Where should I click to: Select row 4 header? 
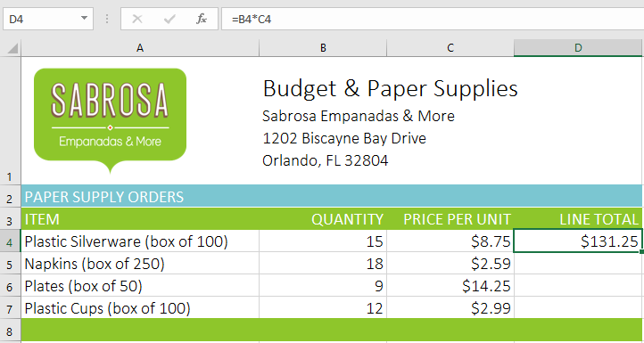pyautogui.click(x=11, y=241)
